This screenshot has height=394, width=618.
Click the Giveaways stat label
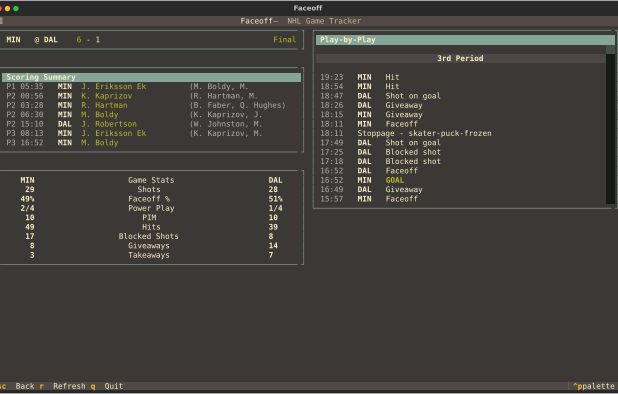coord(149,246)
